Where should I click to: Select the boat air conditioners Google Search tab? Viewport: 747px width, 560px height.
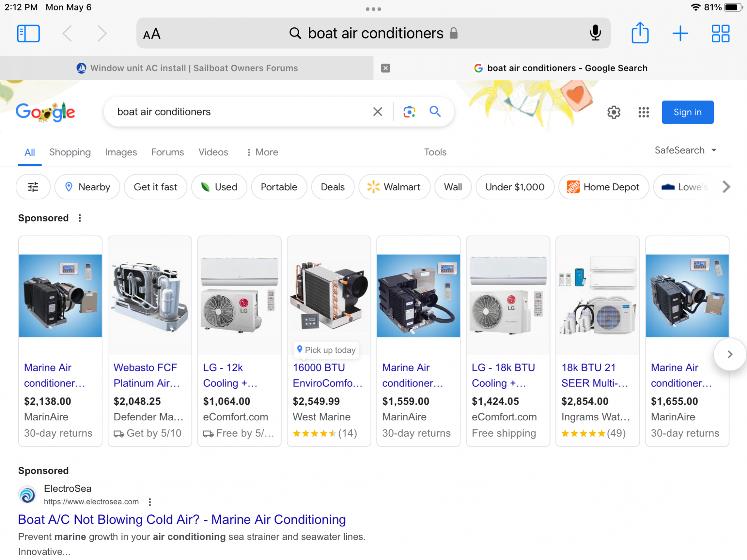[x=560, y=68]
